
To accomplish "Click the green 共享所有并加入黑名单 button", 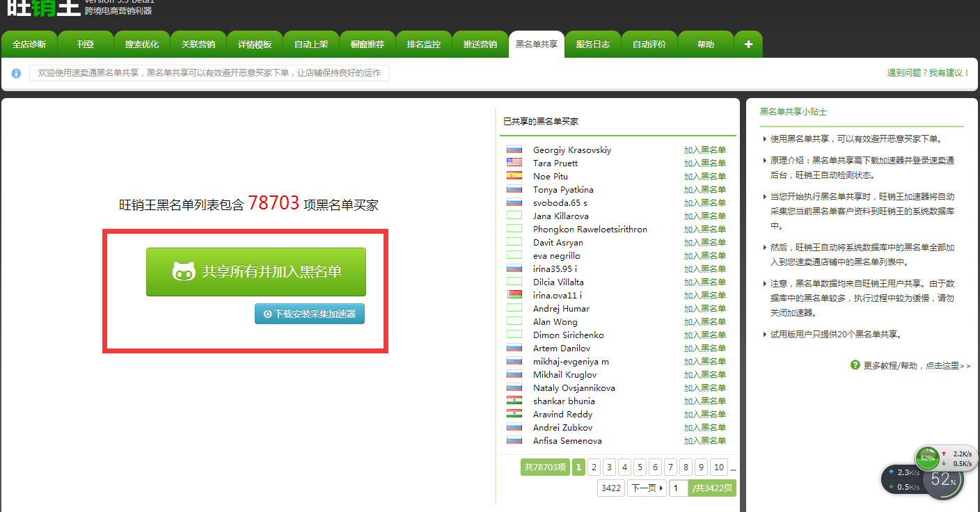I will [255, 272].
